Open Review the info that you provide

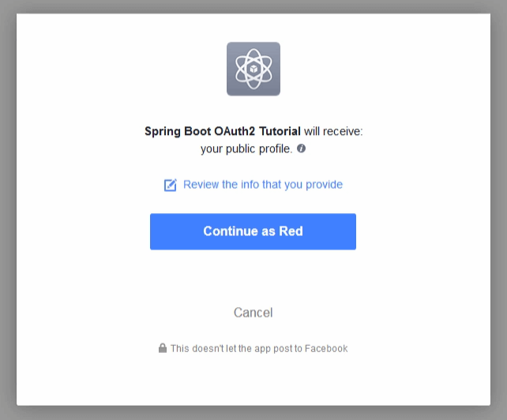(262, 185)
